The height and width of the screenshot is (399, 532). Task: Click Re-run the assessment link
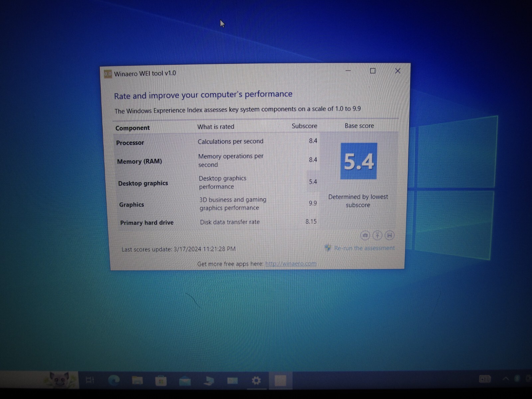click(x=364, y=248)
